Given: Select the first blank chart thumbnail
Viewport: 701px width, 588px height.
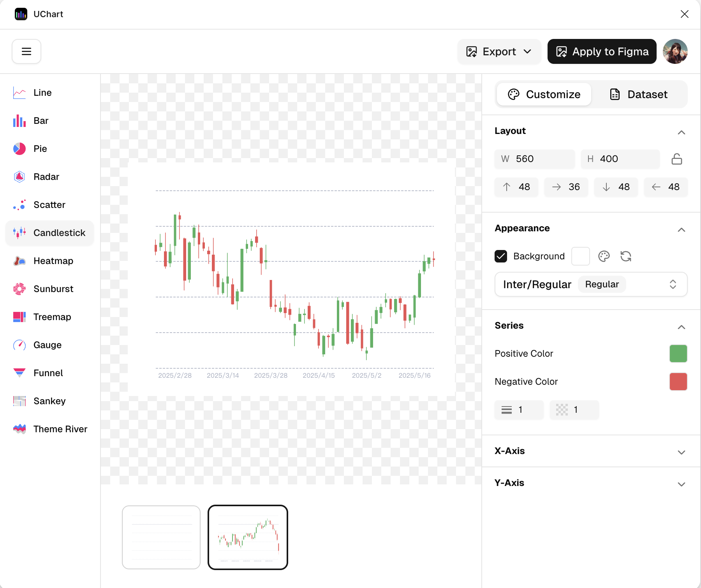Looking at the screenshot, I should click(x=161, y=537).
